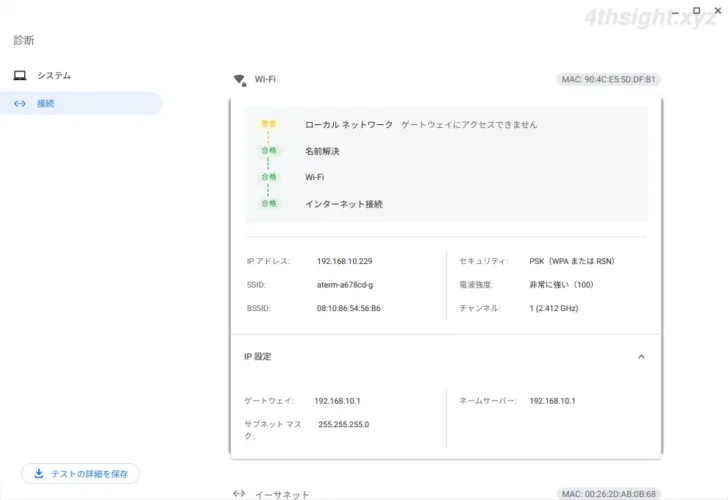The height and width of the screenshot is (500, 728).
Task: Click the 診断 app title
Action: pos(24,40)
